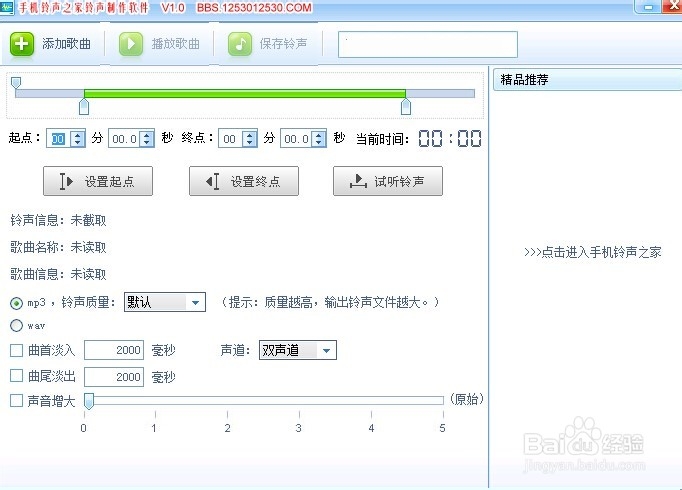Click the 歌曲名称: 未读取 text
682x490 pixels.
click(58, 247)
